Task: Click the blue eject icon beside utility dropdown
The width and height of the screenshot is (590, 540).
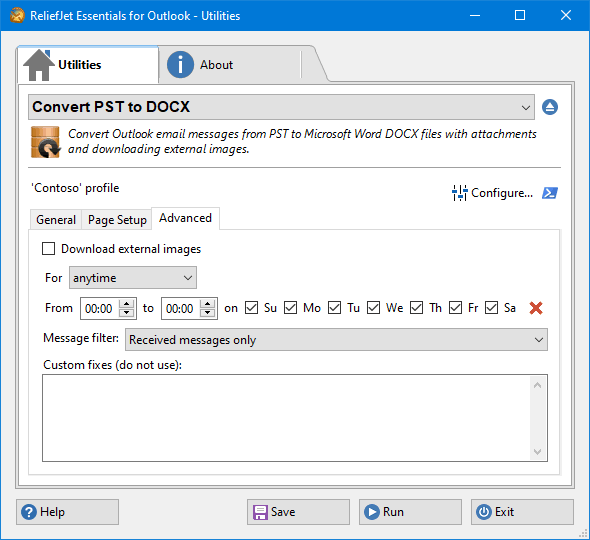Action: click(x=550, y=107)
